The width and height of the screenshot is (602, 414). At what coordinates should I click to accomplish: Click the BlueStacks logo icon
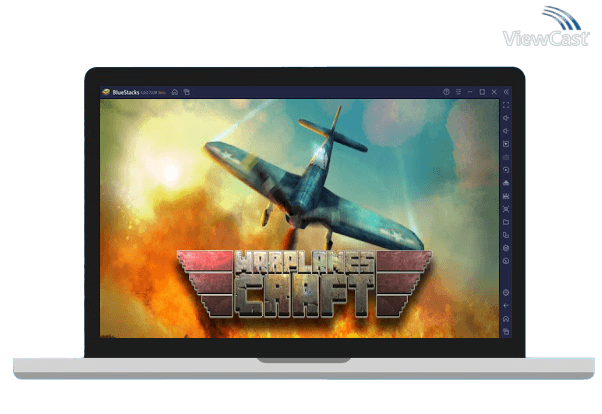point(106,92)
